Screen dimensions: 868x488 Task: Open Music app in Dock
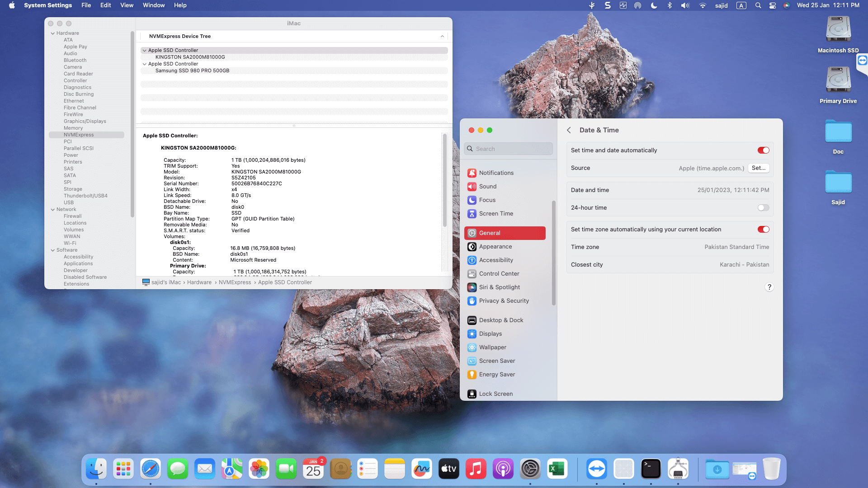pyautogui.click(x=476, y=469)
